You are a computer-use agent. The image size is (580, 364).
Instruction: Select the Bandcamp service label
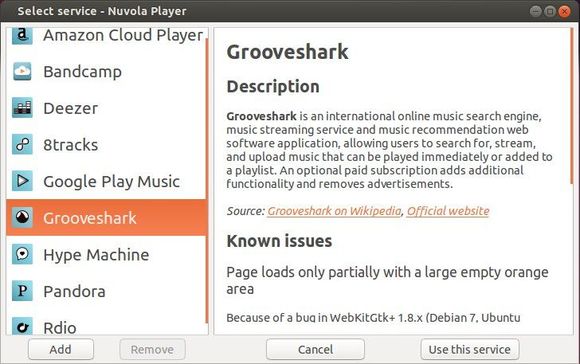point(82,72)
